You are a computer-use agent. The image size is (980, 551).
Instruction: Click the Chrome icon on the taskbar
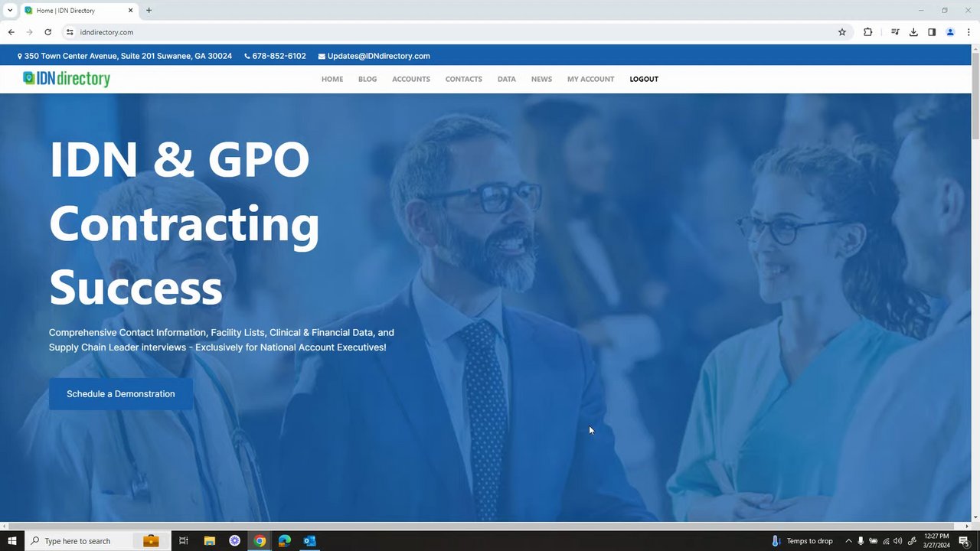(x=260, y=541)
